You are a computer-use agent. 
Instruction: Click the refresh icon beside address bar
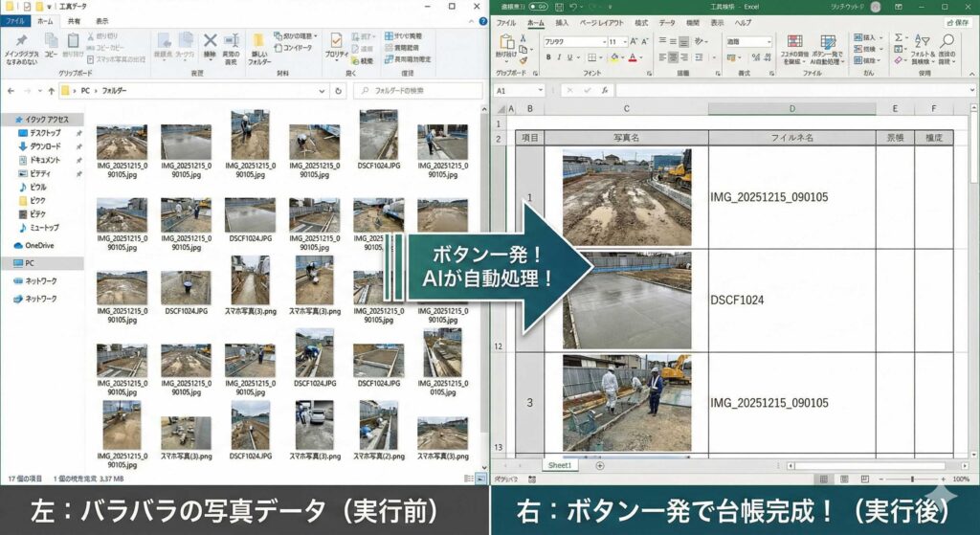pos(340,90)
